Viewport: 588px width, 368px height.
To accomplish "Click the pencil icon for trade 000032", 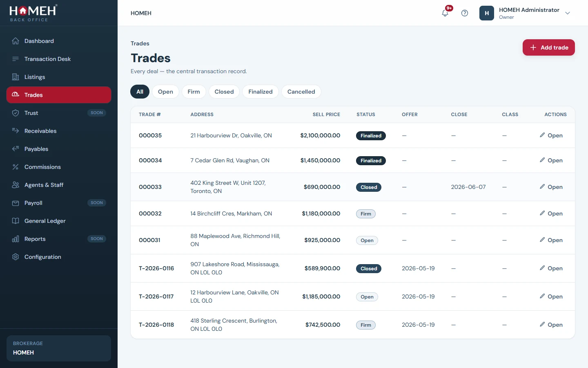I will [542, 213].
